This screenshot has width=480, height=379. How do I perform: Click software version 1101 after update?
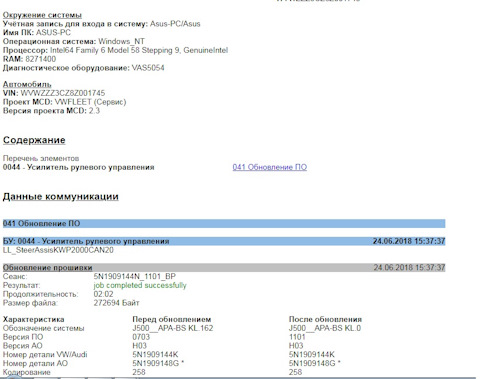(297, 337)
